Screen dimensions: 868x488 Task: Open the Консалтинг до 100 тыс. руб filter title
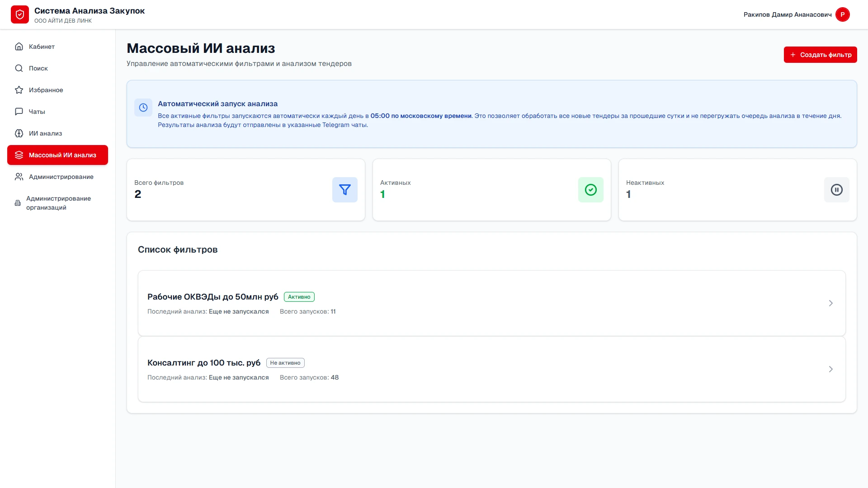[x=203, y=363]
